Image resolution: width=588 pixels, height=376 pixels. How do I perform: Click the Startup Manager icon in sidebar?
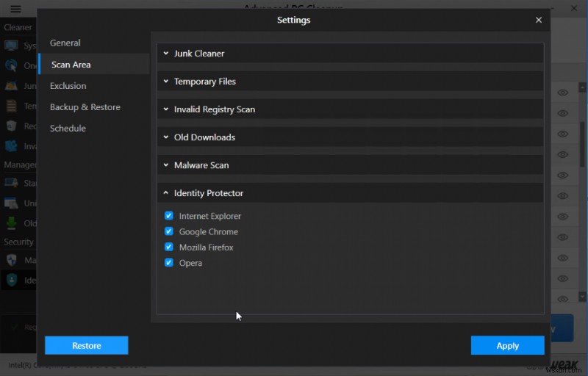(11, 183)
